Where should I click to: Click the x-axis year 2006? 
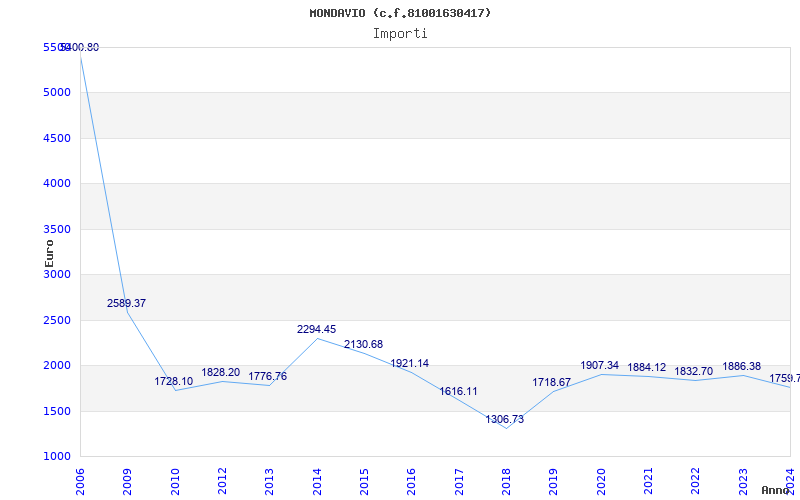tap(80, 482)
